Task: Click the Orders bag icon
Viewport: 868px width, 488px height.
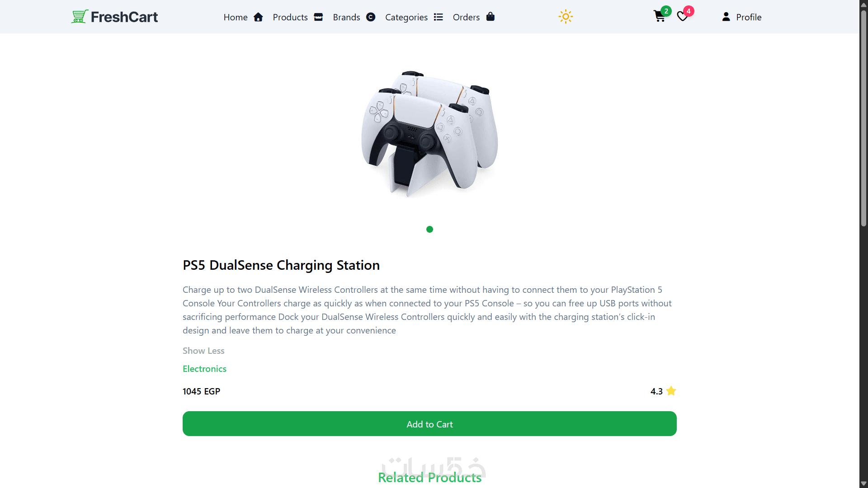Action: point(491,17)
